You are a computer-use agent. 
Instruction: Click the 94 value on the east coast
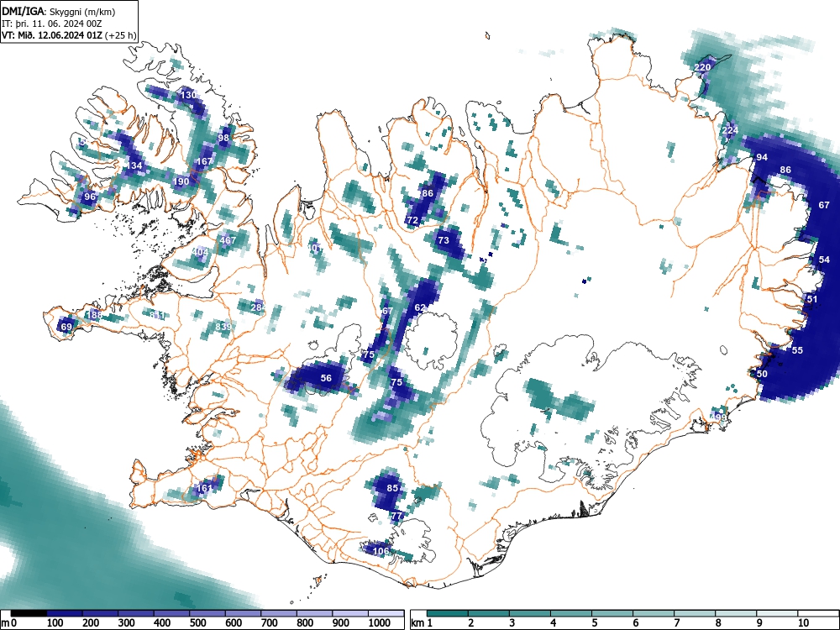pyautogui.click(x=762, y=157)
